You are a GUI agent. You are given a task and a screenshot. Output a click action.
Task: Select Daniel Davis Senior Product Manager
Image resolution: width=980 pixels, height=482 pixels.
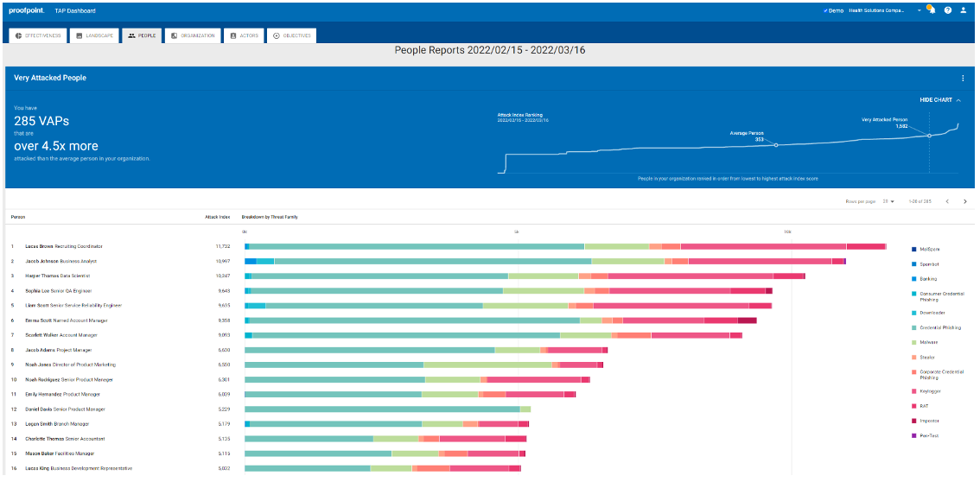click(65, 409)
